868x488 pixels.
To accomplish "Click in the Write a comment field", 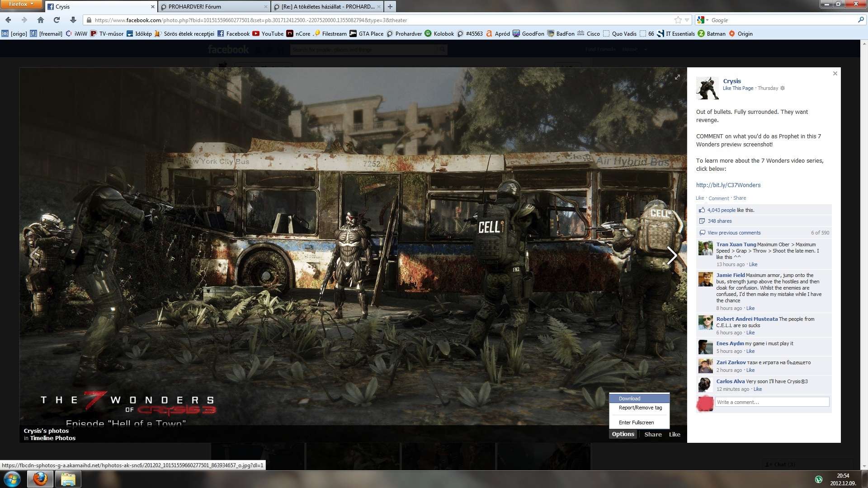I will [772, 402].
